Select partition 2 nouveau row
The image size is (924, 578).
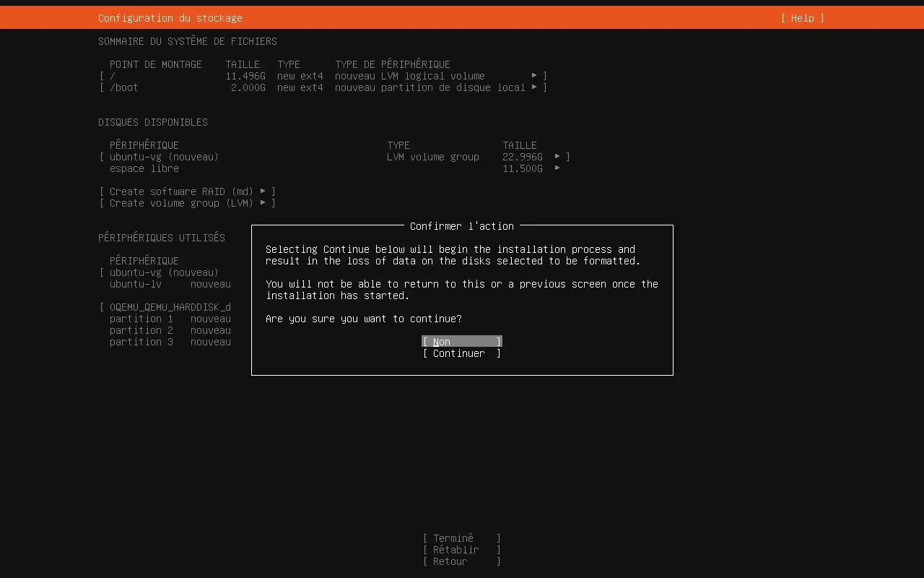click(x=170, y=330)
